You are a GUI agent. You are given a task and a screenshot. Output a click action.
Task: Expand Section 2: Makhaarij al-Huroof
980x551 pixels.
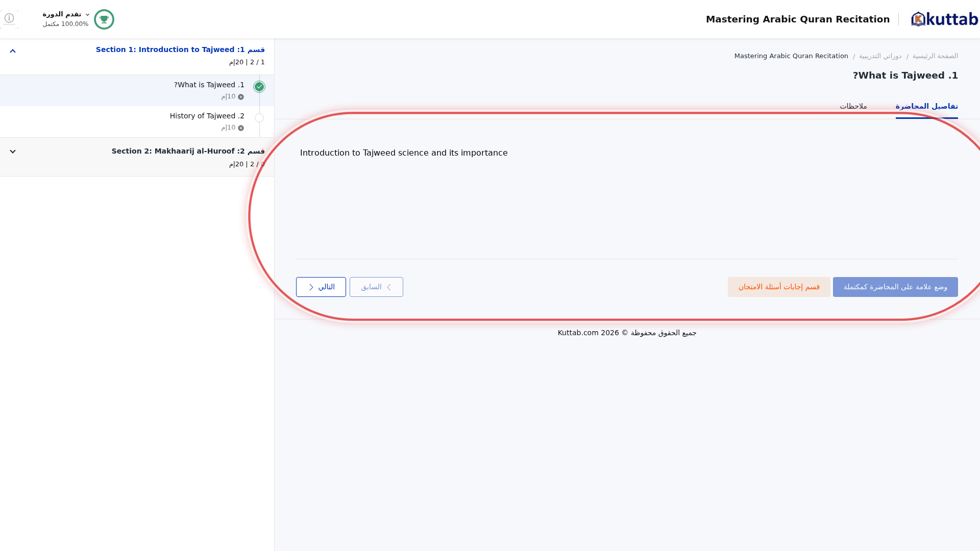(13, 152)
